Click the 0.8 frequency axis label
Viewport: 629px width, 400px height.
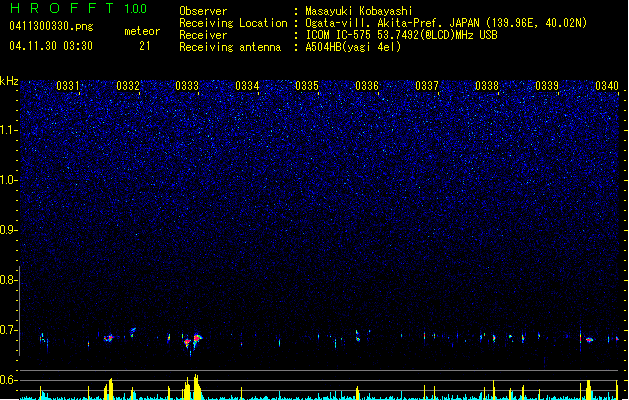pos(9,280)
